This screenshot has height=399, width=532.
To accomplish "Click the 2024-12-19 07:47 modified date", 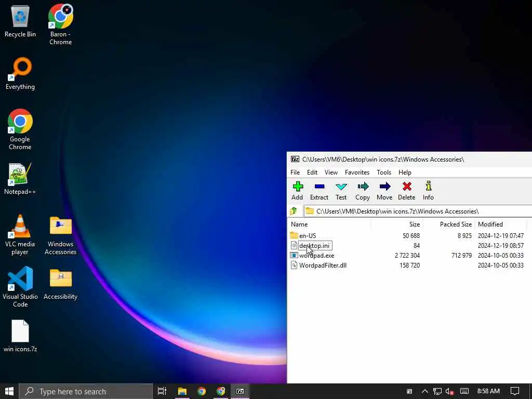I will click(x=500, y=235).
